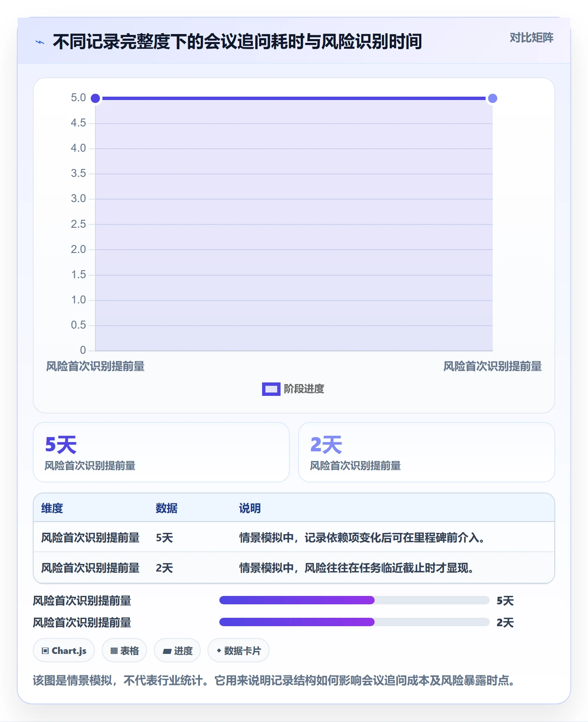Click the bar icon in 进度 tag
The height and width of the screenshot is (722, 588).
tap(167, 651)
